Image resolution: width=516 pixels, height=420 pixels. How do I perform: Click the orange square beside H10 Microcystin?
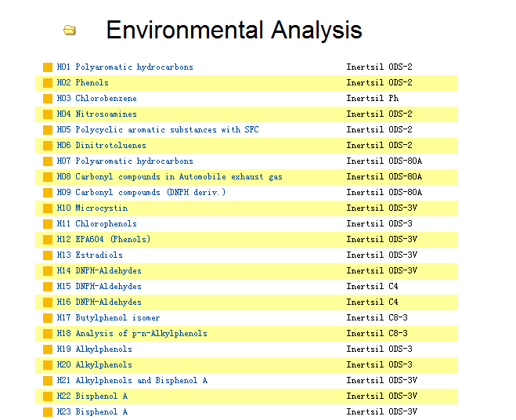48,208
